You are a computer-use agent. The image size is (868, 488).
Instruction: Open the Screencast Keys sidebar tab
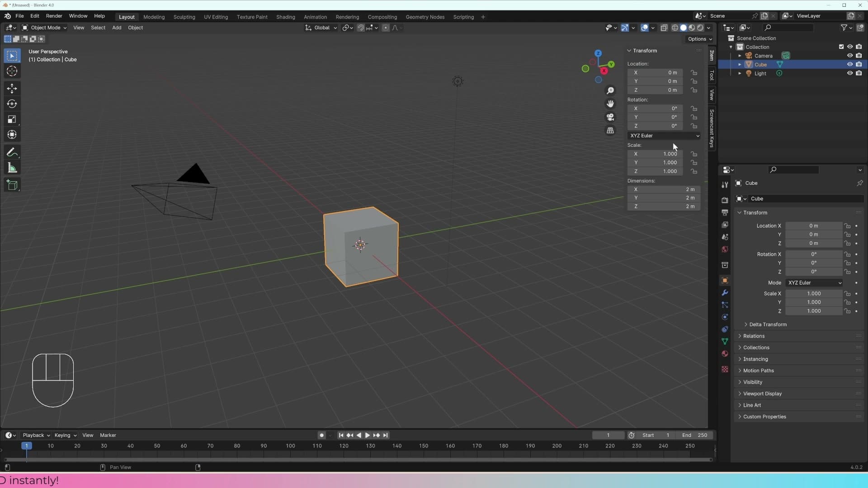point(712,128)
